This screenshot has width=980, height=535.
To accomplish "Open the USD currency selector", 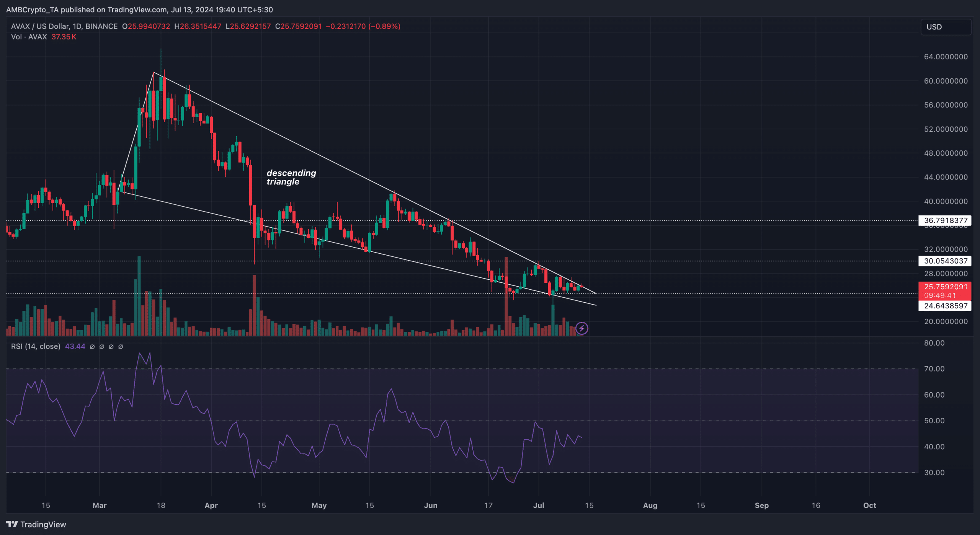I will 946,27.
